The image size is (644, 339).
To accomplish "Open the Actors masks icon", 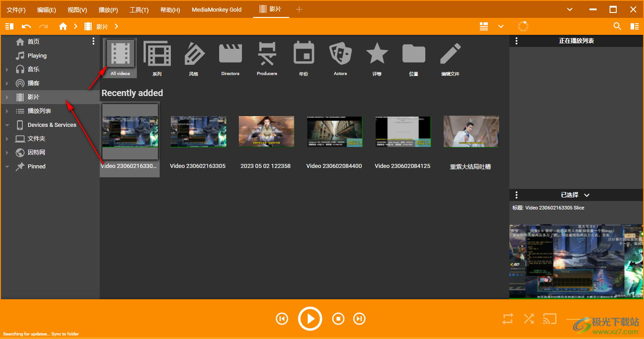I will point(340,54).
